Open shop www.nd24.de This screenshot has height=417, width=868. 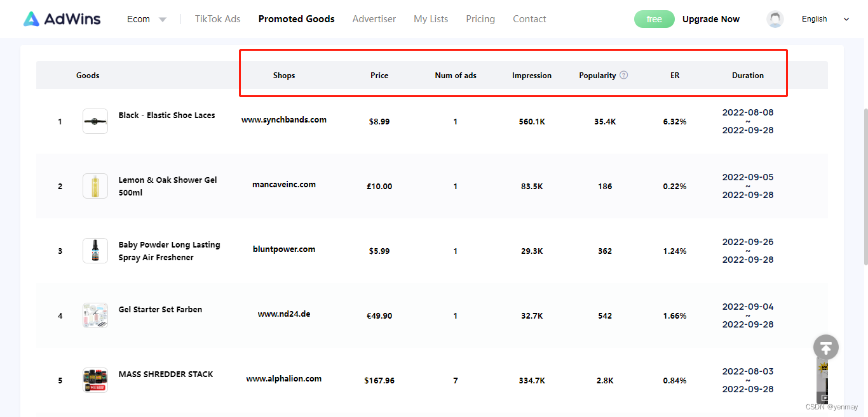[x=284, y=314]
